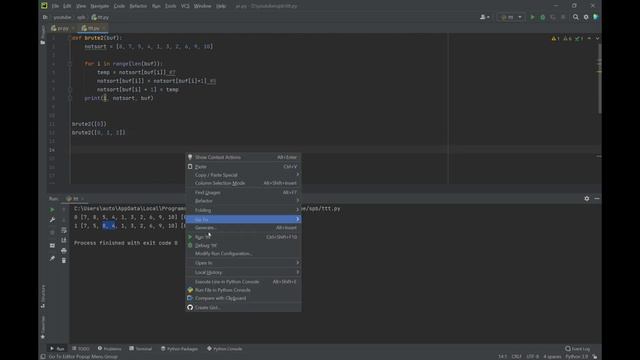Click the wrench icon in the Run panel
Viewport: 640px width, 360px height.
coord(52,220)
